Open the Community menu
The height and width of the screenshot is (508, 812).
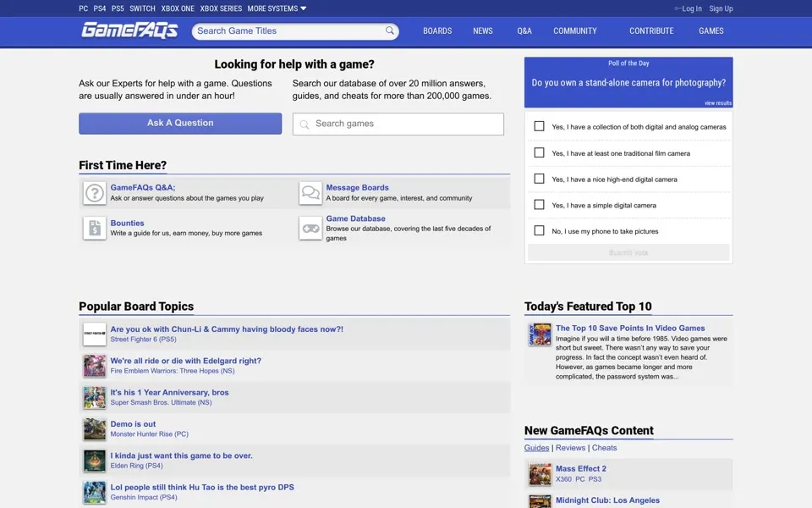coord(575,31)
